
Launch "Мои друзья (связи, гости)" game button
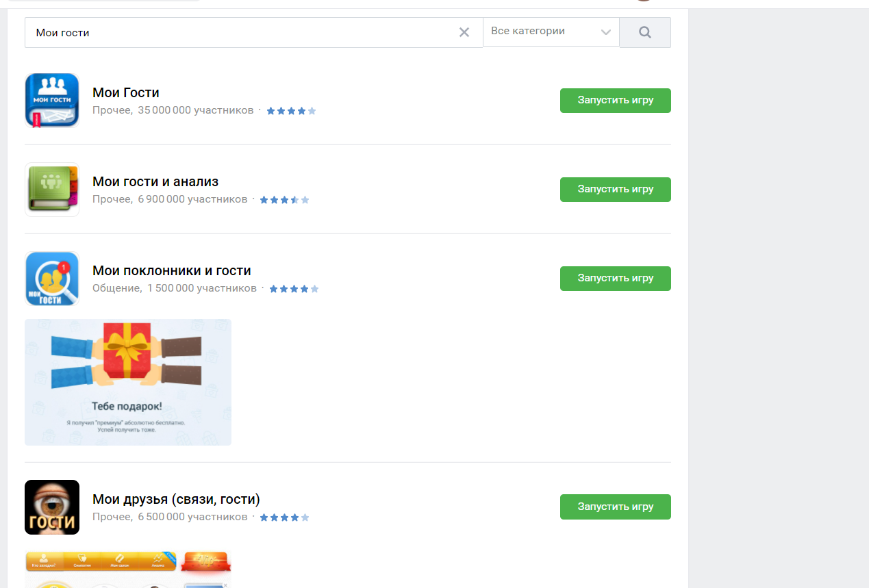(x=616, y=507)
